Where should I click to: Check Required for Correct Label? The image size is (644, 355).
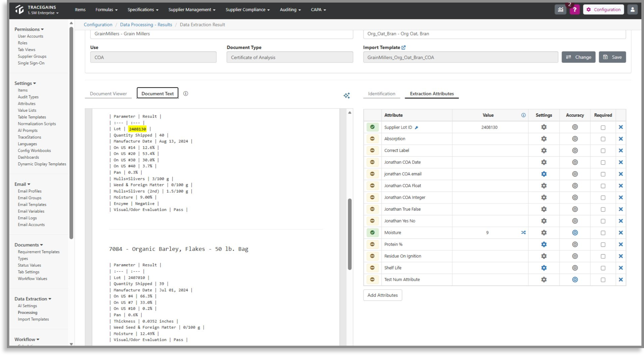tap(603, 151)
